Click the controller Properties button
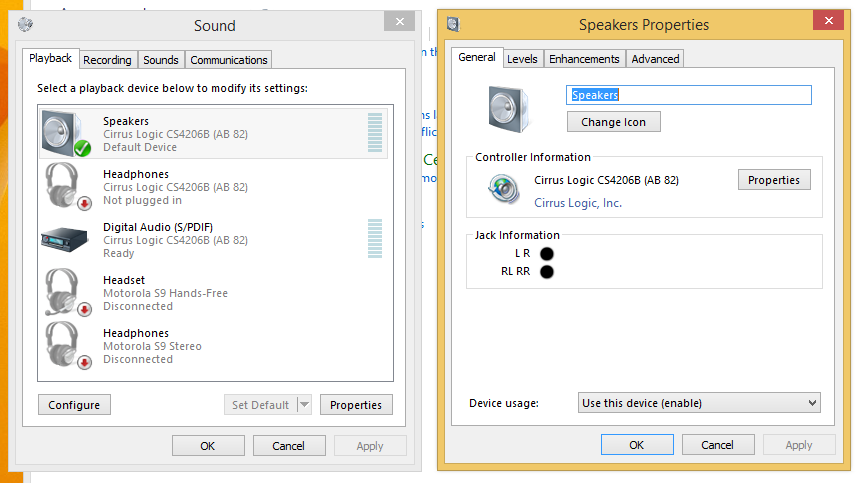The width and height of the screenshot is (868, 483). 774,180
